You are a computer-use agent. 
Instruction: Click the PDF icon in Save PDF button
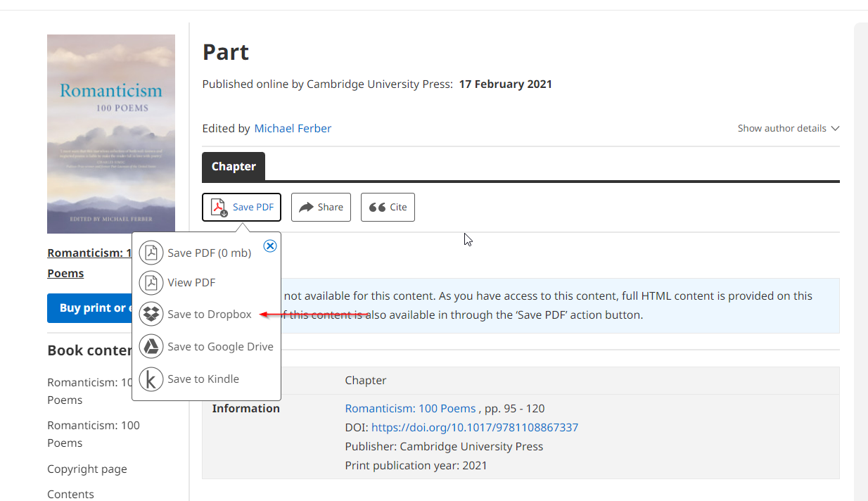point(219,208)
